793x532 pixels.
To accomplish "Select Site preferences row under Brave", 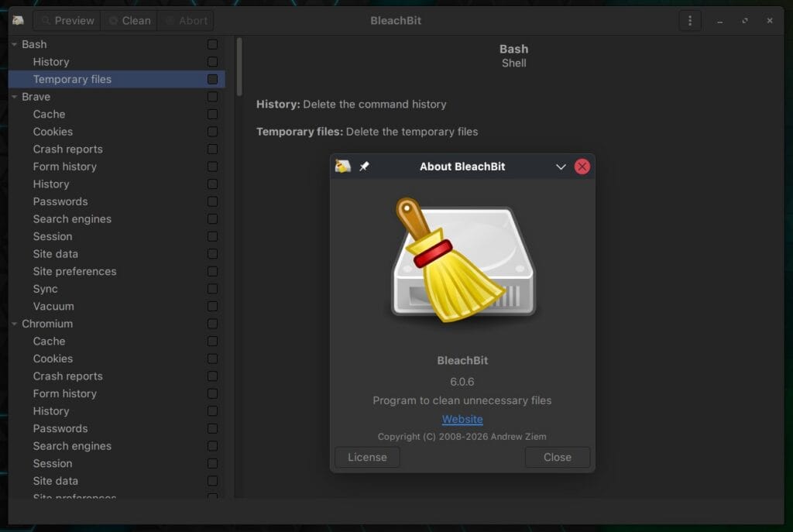I will [117, 272].
